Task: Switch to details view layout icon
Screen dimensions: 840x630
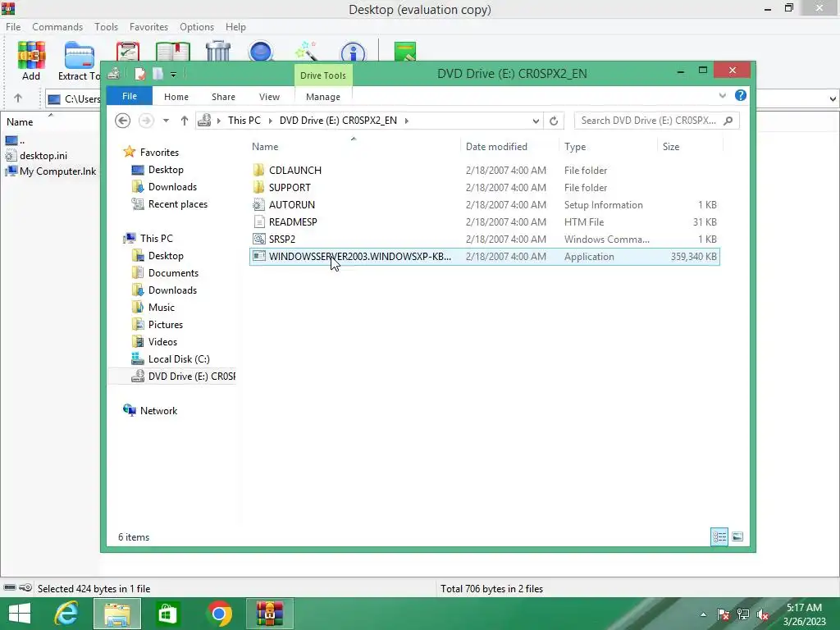Action: (x=719, y=536)
